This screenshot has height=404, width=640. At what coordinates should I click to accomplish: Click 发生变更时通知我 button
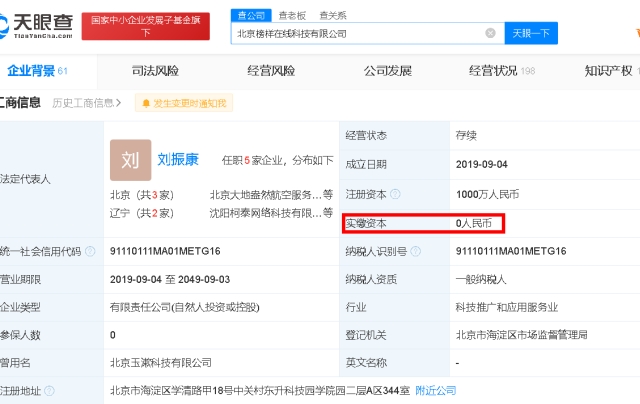point(184,103)
